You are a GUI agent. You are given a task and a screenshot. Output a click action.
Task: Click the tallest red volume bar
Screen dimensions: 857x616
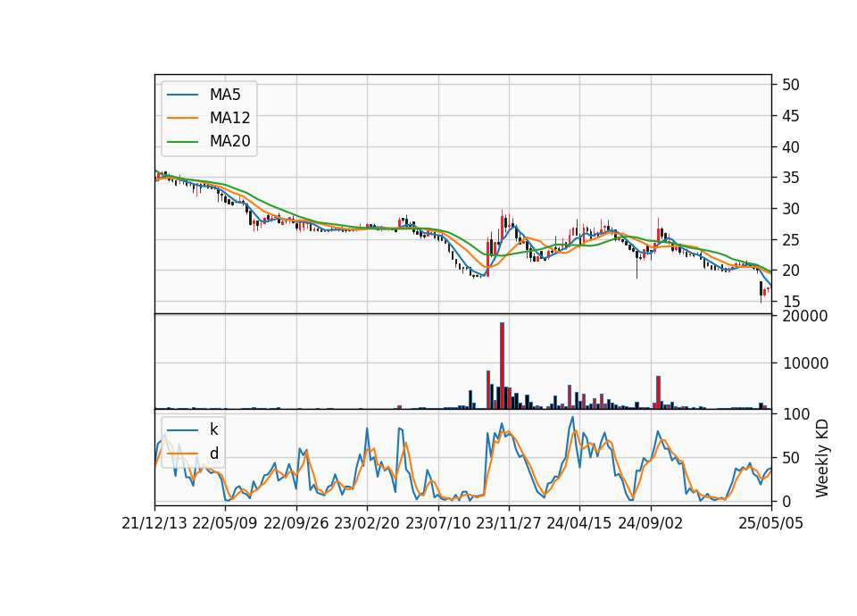click(x=502, y=366)
